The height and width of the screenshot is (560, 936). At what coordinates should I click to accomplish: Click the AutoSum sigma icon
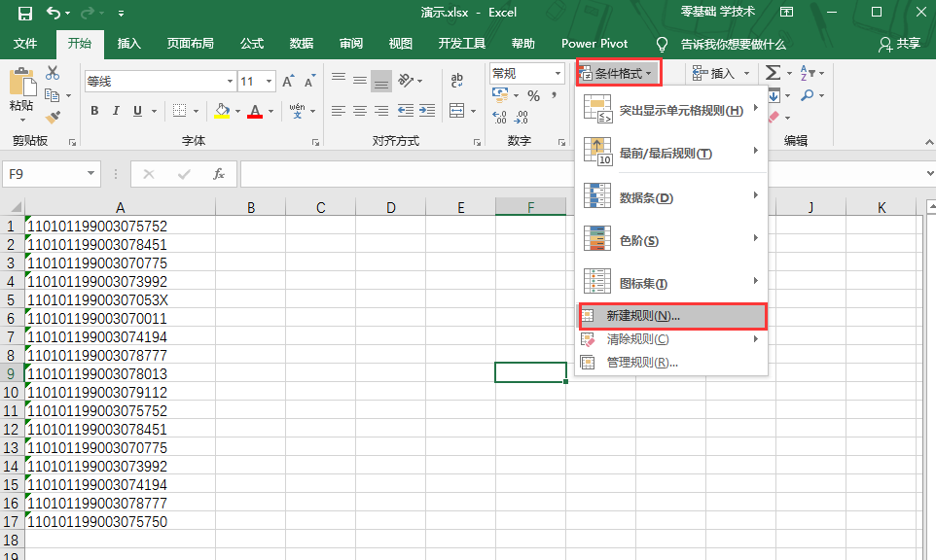(x=774, y=73)
